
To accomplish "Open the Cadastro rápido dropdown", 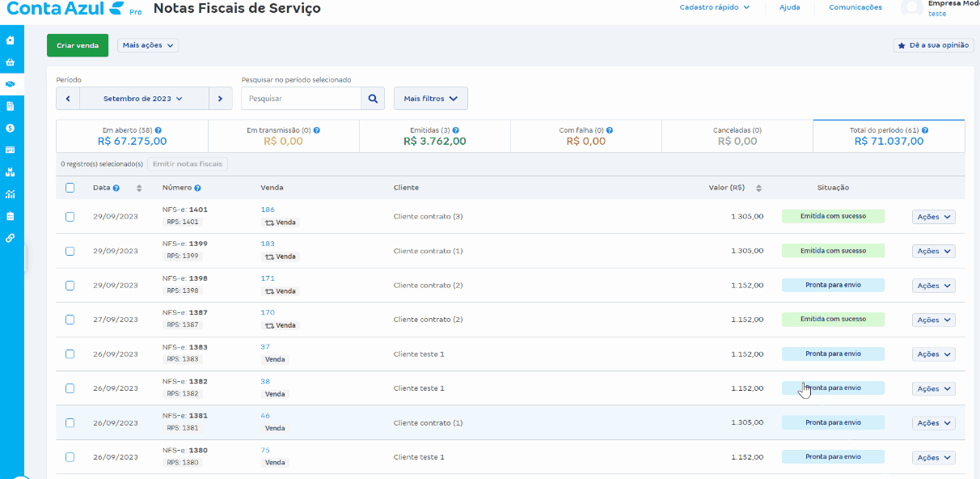I will tap(715, 7).
